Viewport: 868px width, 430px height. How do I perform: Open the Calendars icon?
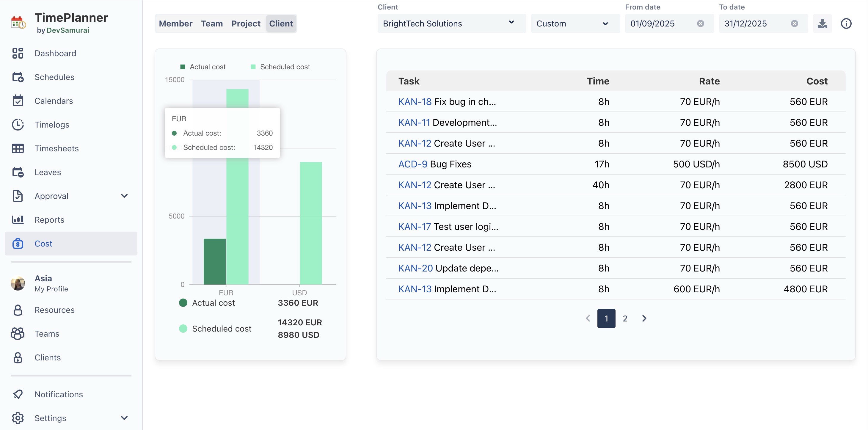18,101
